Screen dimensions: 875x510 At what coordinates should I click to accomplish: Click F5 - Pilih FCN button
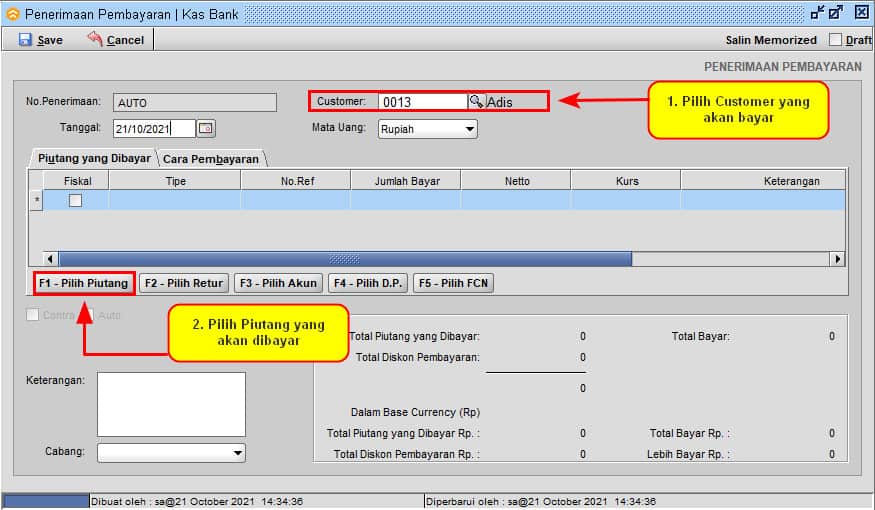coord(453,283)
